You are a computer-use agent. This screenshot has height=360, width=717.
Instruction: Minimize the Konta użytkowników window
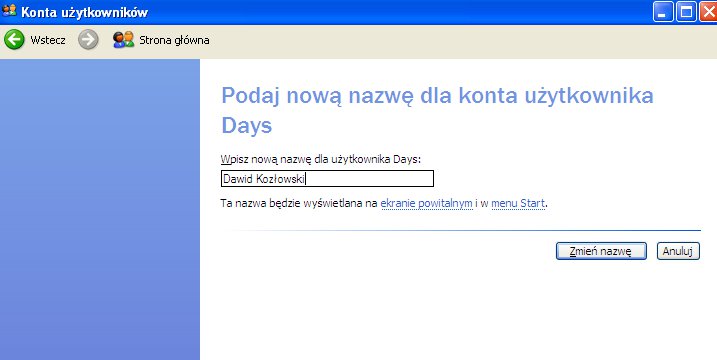pyautogui.click(x=663, y=11)
